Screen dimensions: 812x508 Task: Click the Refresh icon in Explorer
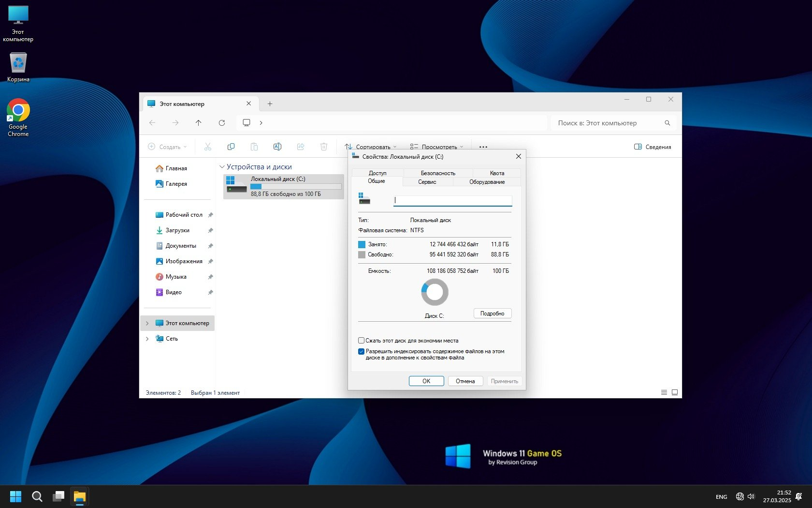[222, 123]
